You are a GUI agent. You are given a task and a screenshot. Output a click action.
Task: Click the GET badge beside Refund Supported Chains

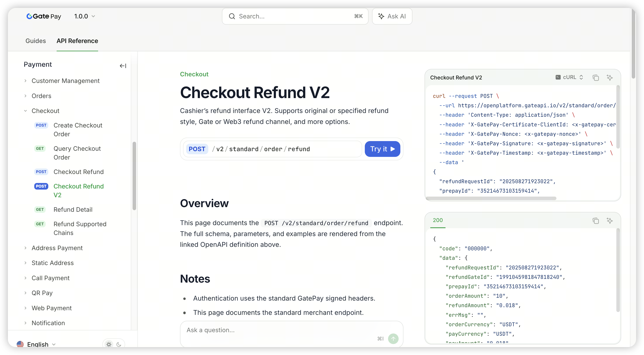point(40,224)
